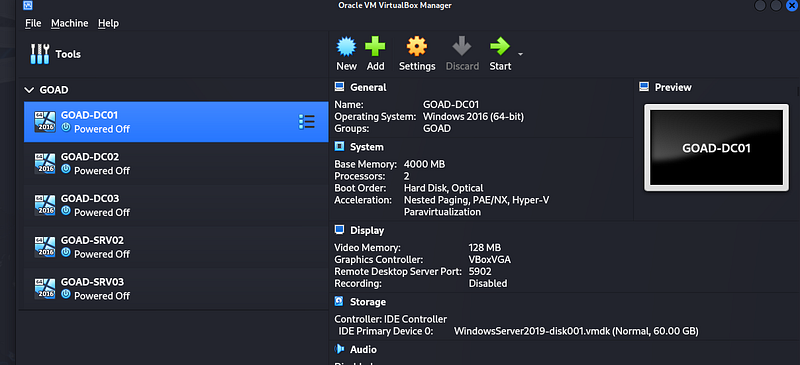Click the GOAD-SRV03 powered off status icon
This screenshot has height=365, width=800.
click(x=66, y=295)
